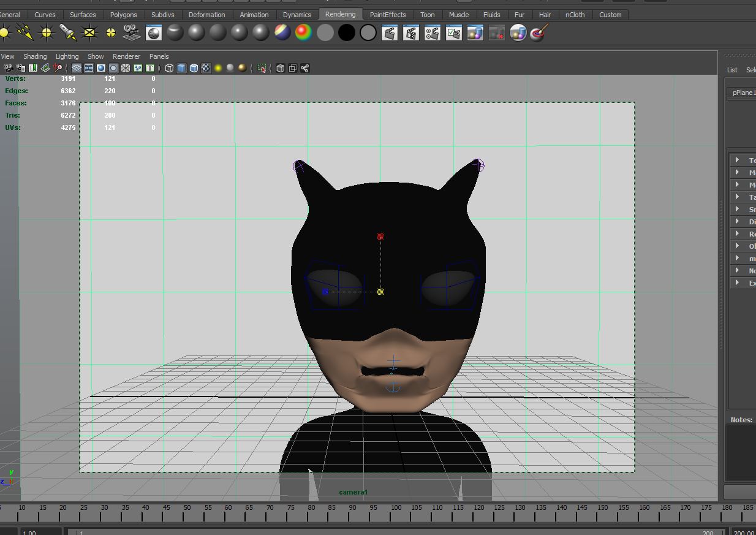Create a point light from the shelf

(x=47, y=32)
